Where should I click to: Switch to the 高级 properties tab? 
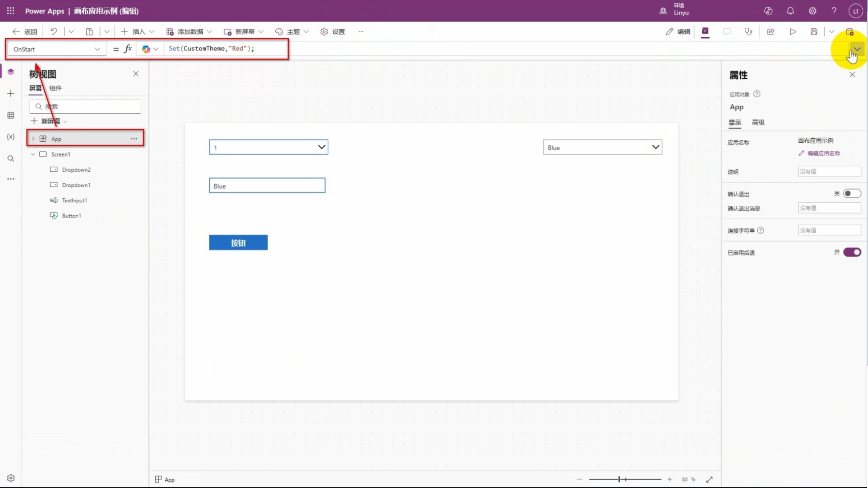pos(758,122)
